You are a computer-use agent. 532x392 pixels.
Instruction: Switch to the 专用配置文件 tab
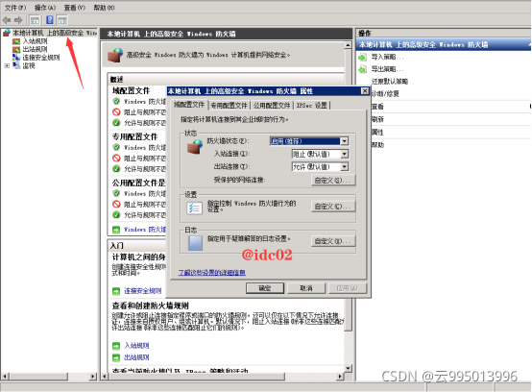tap(229, 106)
